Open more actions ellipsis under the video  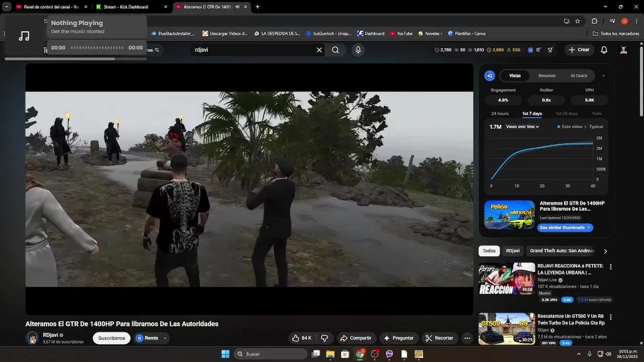(467, 338)
